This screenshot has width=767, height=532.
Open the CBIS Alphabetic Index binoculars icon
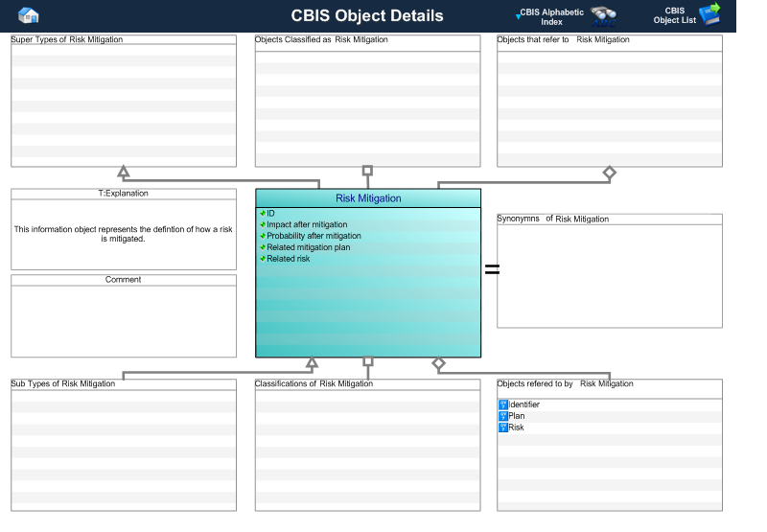pos(603,16)
